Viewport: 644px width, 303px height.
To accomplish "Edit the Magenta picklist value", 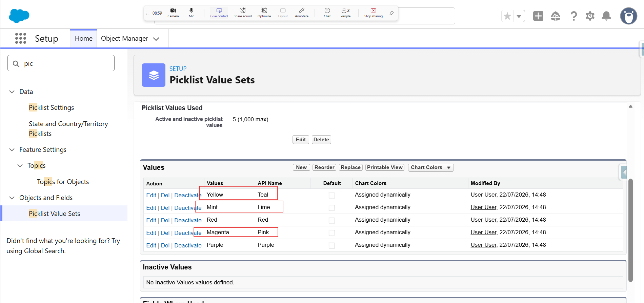I will coord(151,233).
